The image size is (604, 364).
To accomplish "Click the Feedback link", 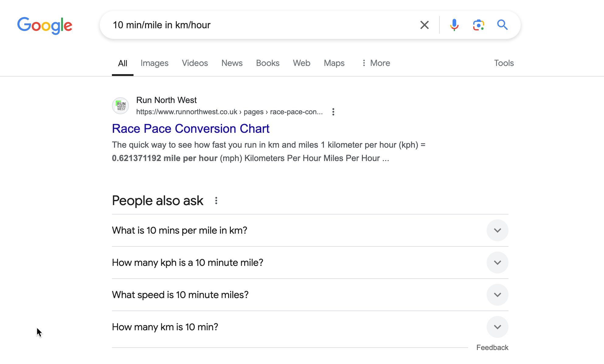I will click(492, 348).
